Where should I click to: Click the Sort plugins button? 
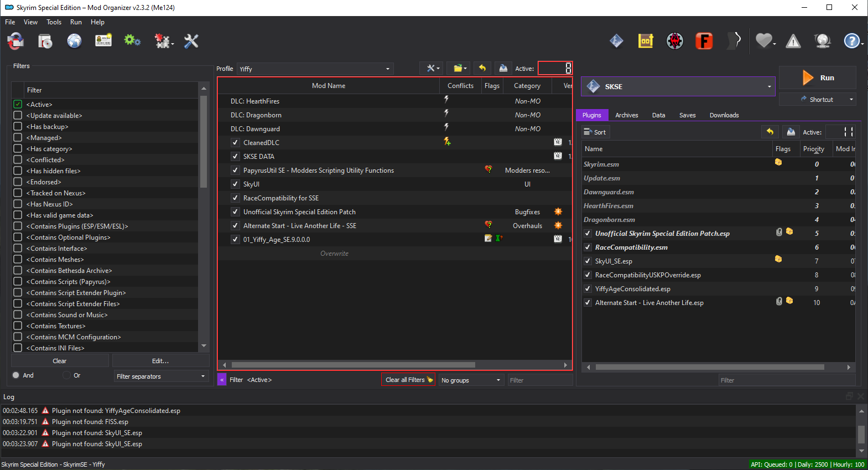click(595, 132)
